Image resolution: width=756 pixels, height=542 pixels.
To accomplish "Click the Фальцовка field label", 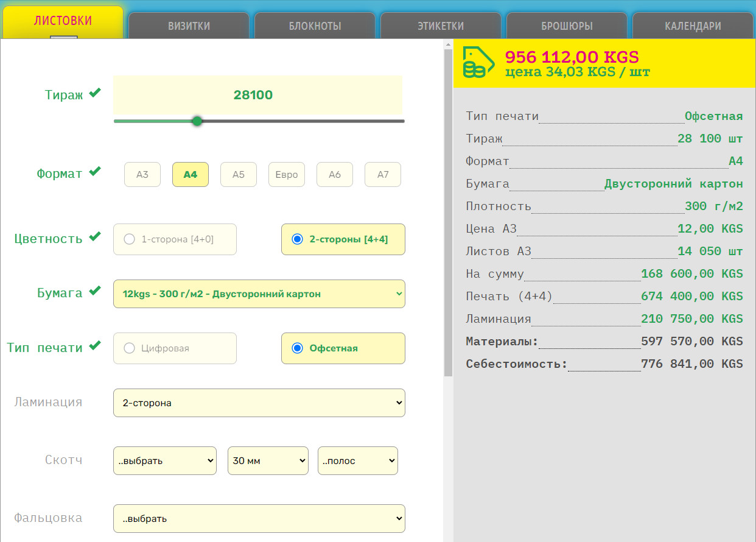I will [48, 518].
